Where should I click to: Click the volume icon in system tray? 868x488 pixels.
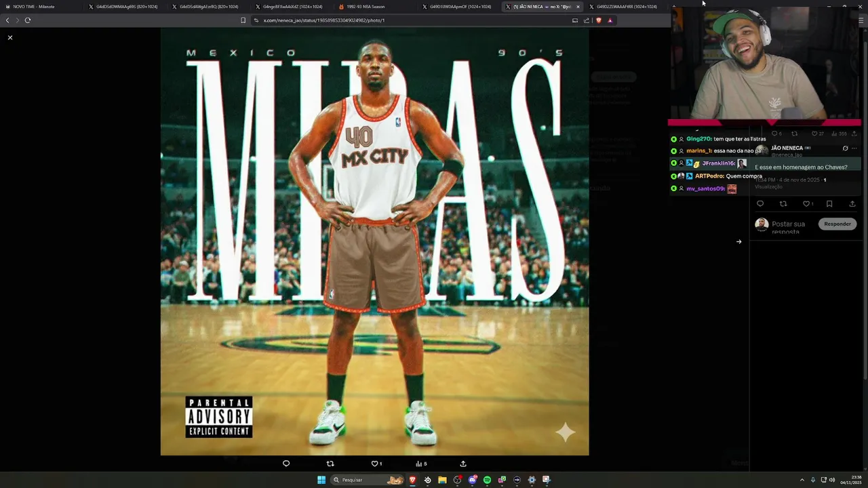click(x=832, y=480)
